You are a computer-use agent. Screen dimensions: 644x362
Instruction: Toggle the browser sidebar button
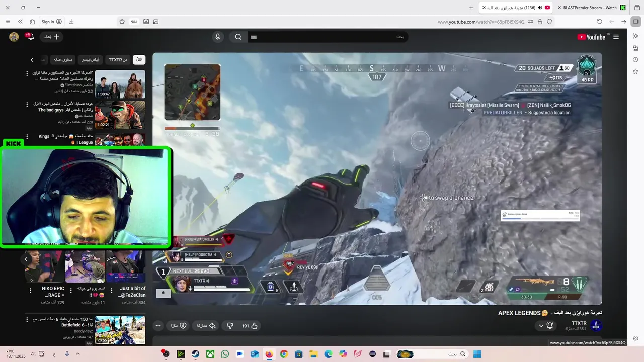point(636,22)
